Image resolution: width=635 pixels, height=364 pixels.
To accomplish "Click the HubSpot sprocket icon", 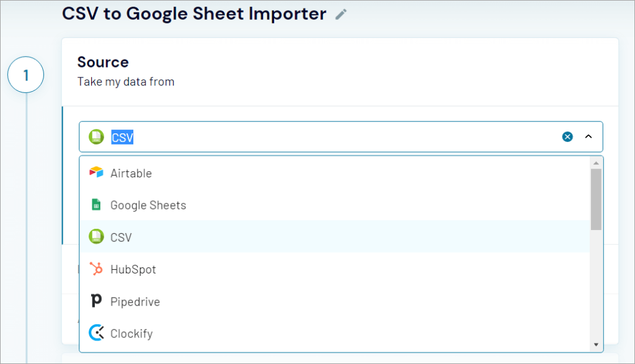I will (x=96, y=269).
